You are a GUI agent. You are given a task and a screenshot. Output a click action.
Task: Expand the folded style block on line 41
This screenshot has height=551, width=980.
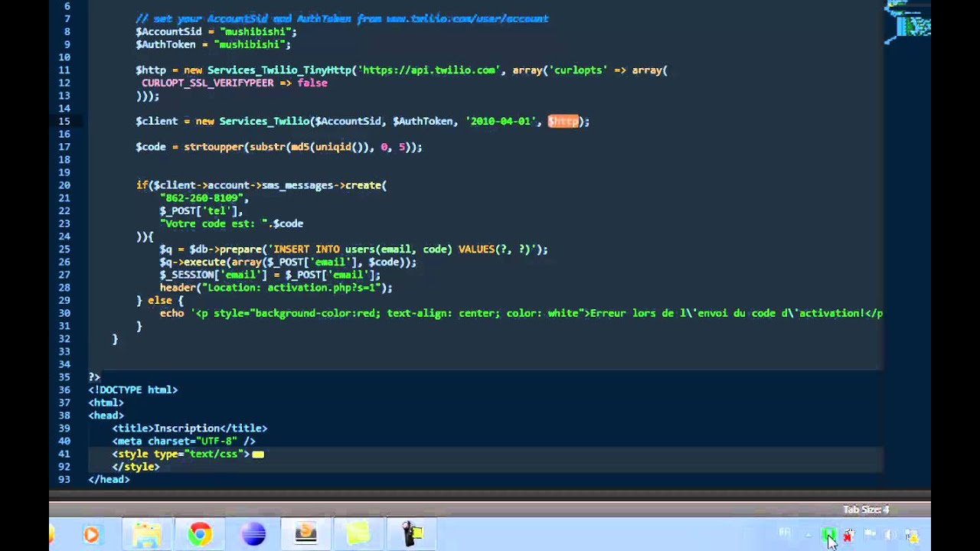click(258, 454)
